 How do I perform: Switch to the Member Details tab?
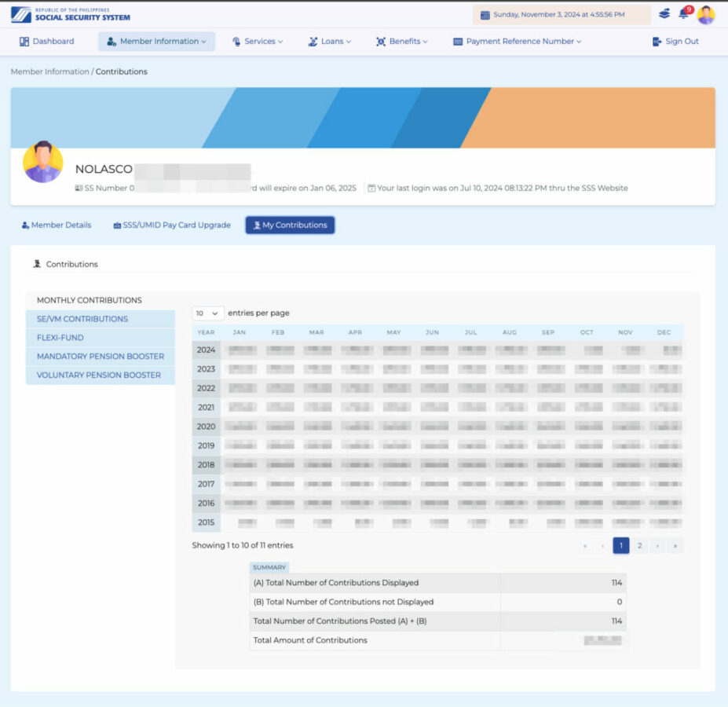(x=57, y=225)
